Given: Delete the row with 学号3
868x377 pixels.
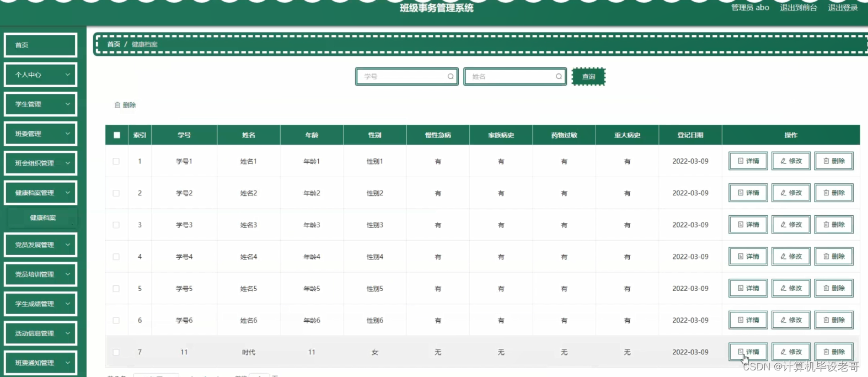Looking at the screenshot, I should (834, 225).
